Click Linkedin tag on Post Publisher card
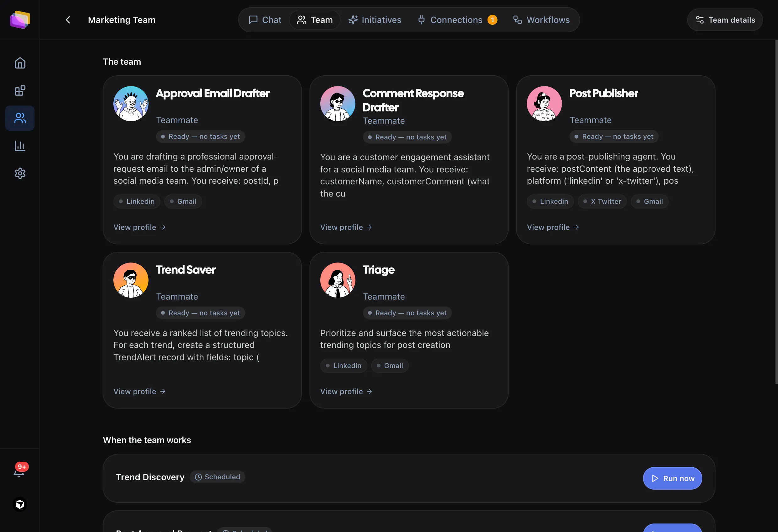The width and height of the screenshot is (778, 532). pyautogui.click(x=550, y=202)
